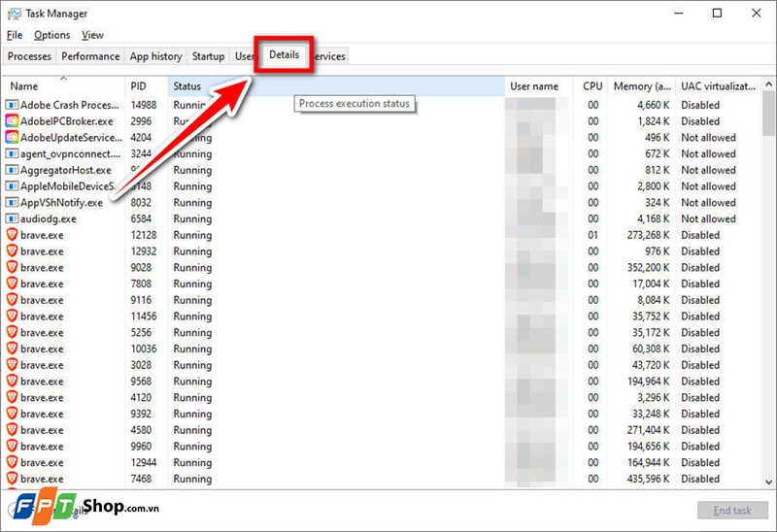Screen dimensions: 777x532
Task: Sort by UAC virtualization column header
Action: (x=718, y=86)
